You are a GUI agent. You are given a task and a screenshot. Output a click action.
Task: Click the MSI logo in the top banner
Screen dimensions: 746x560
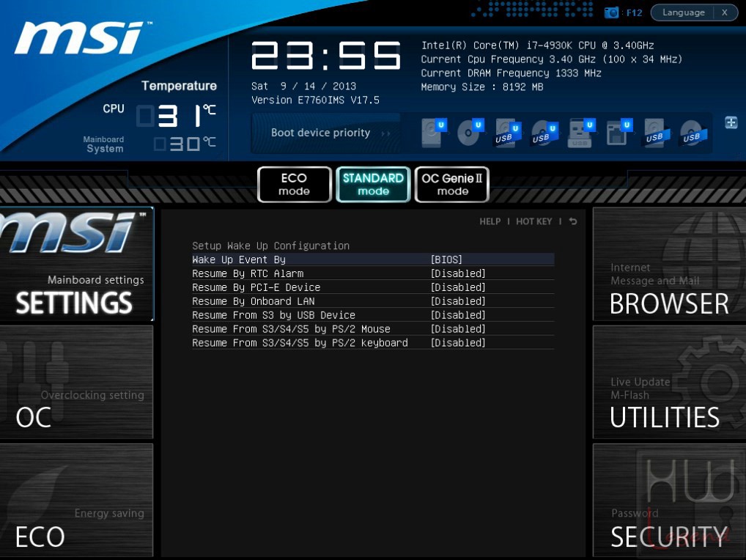[x=82, y=37]
